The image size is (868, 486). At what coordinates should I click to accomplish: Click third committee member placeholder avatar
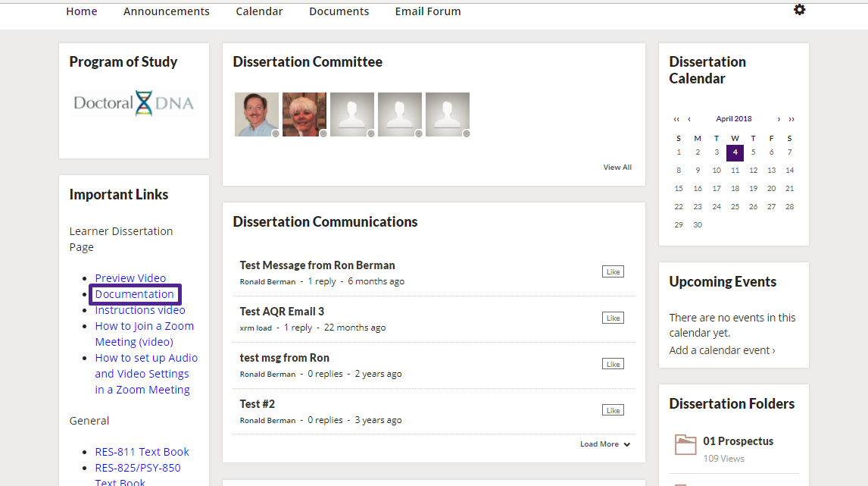point(352,114)
